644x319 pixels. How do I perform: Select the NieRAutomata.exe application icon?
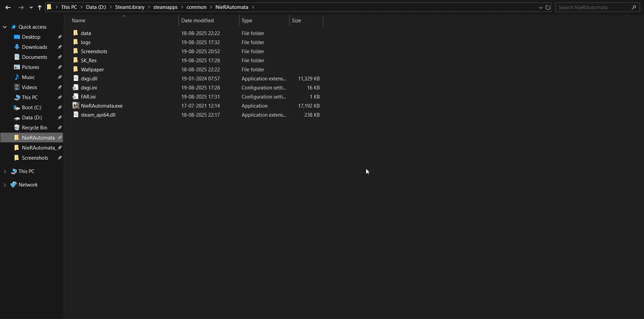(x=75, y=106)
